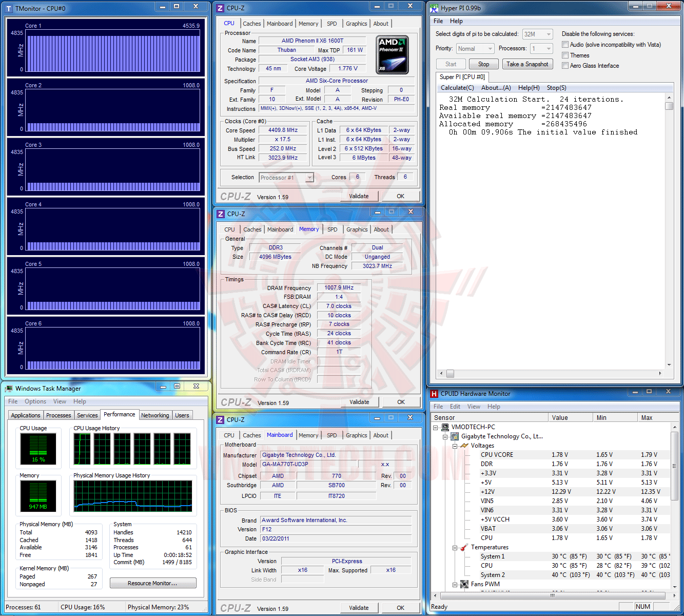
Task: Toggle the Aero Glass Interface checkbox
Action: [565, 66]
